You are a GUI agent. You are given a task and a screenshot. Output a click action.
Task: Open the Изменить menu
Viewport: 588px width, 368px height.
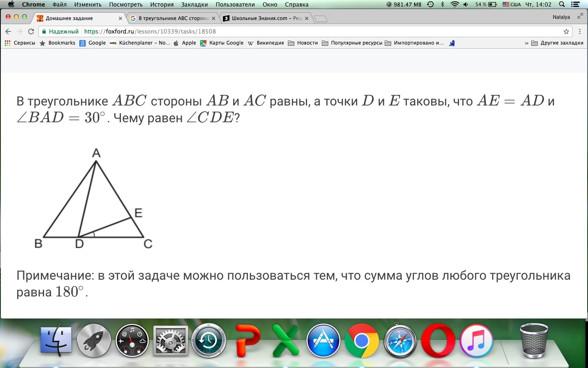pyautogui.click(x=88, y=4)
